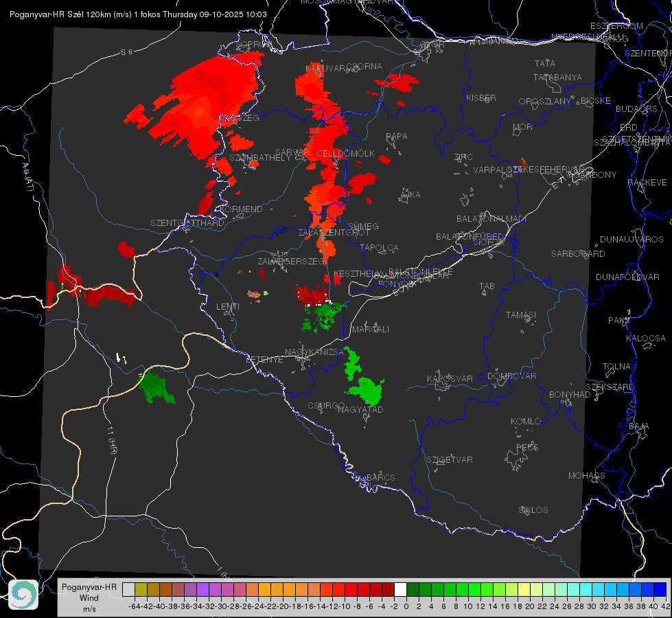672x618 pixels.
Task: Click the 'Poganyvar-HR Wind m/s' legend label
Action: pyautogui.click(x=89, y=597)
